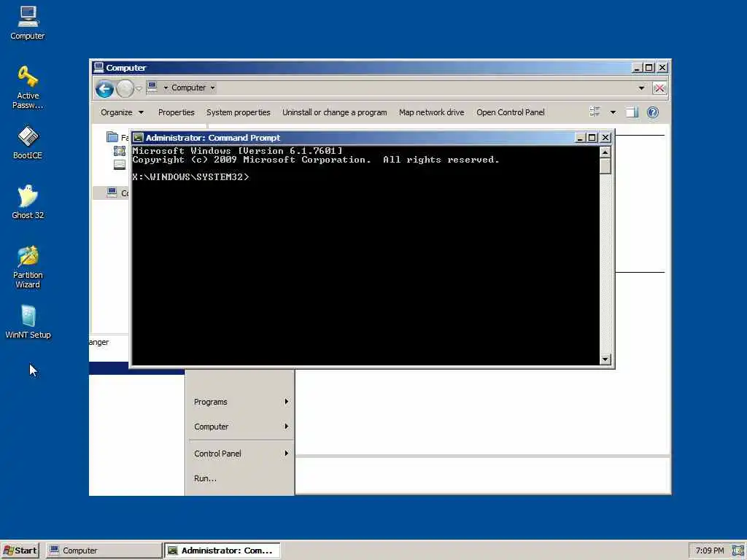The image size is (747, 560).
Task: Click Open Control Panel in toolbar
Action: tap(510, 112)
